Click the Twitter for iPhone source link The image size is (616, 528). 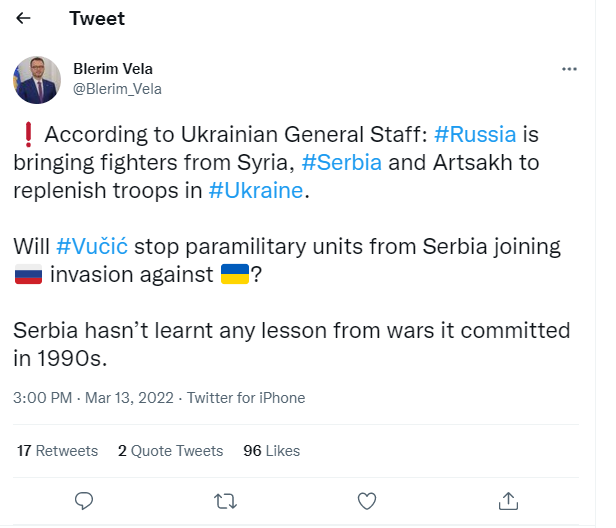point(246,398)
